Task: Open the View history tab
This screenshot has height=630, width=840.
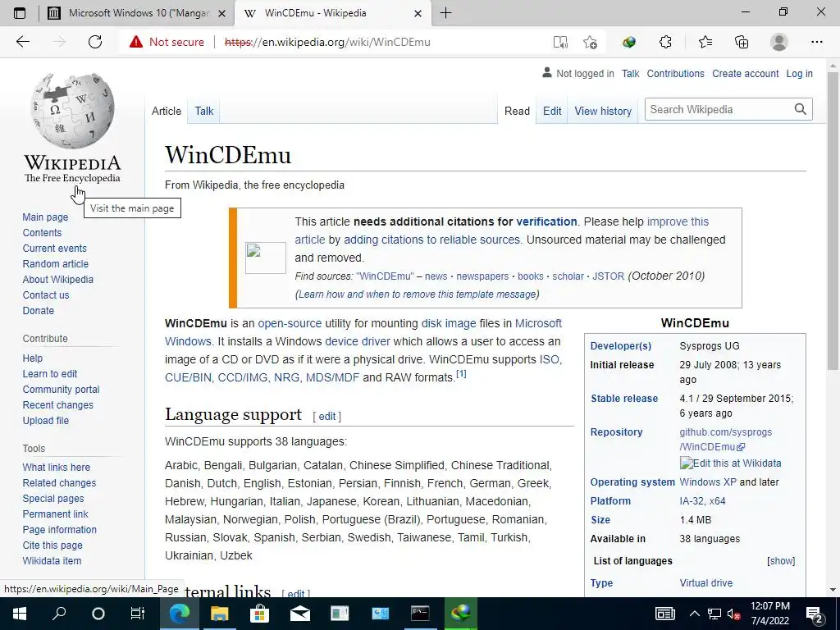Action: point(603,111)
